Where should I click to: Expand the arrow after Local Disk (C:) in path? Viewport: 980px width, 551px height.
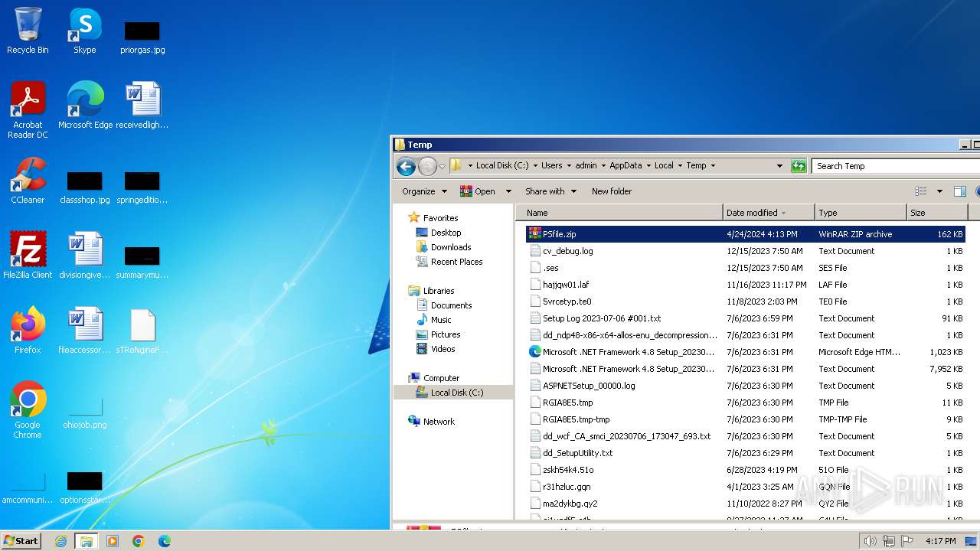click(x=534, y=165)
